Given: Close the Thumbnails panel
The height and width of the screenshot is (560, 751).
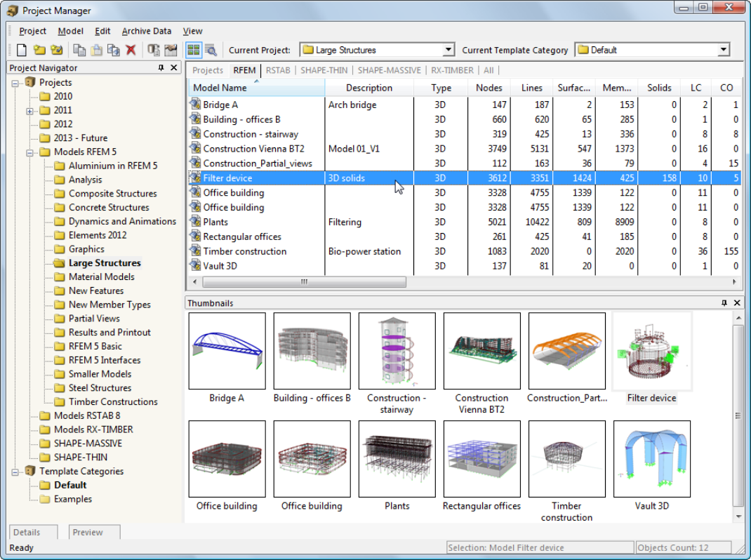Looking at the screenshot, I should point(737,302).
